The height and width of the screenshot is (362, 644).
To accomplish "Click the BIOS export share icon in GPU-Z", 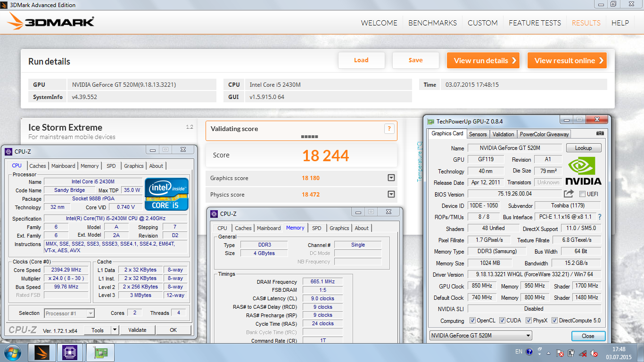I will click(x=569, y=194).
